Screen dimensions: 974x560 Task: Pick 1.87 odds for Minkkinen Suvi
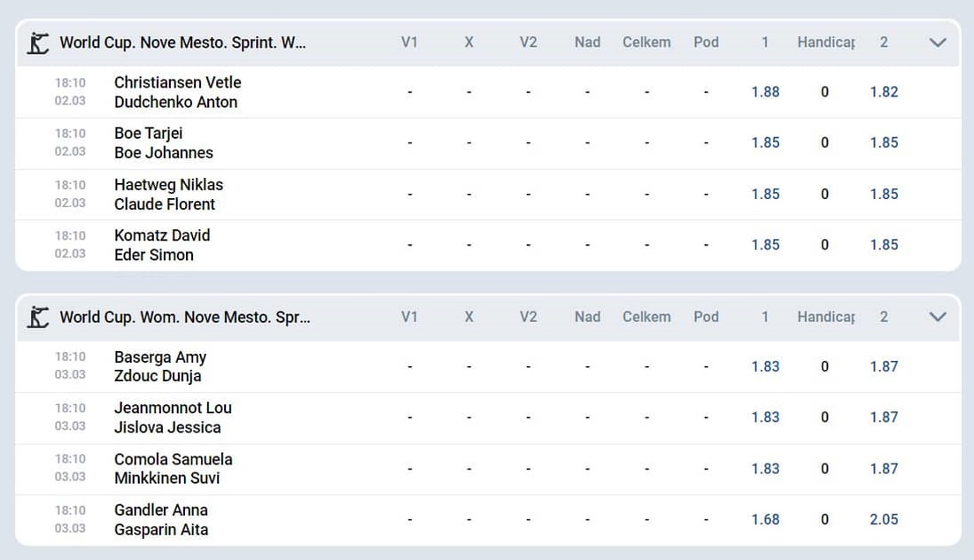[x=884, y=469]
